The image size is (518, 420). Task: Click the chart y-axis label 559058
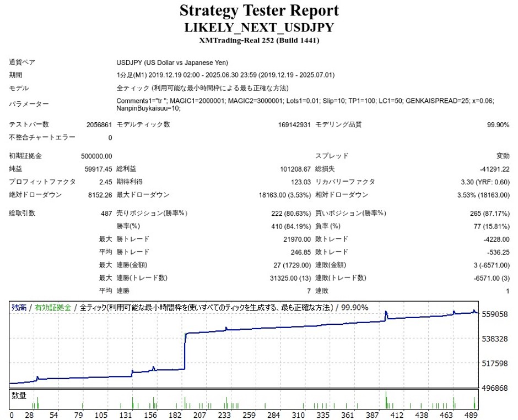pos(494,314)
